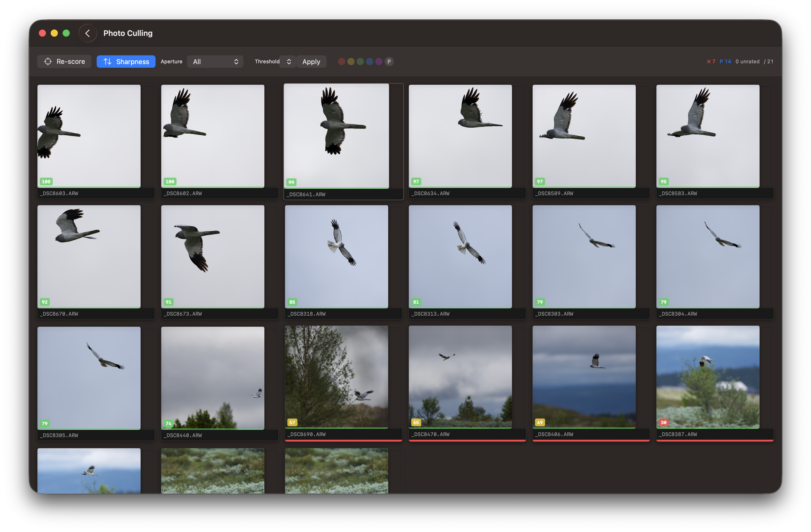Click the 0 unrated counter
The height and width of the screenshot is (532, 811).
pos(747,61)
